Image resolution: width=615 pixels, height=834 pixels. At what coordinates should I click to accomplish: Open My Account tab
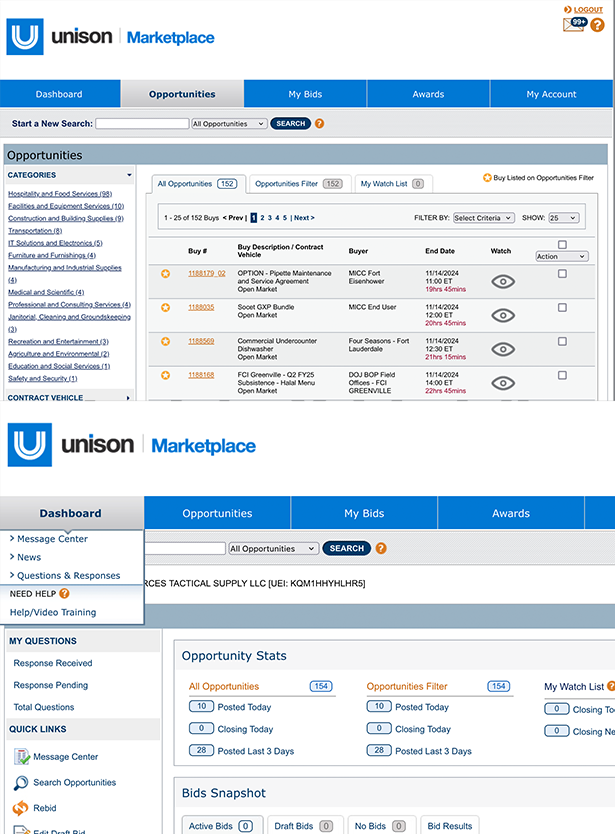pyautogui.click(x=552, y=94)
